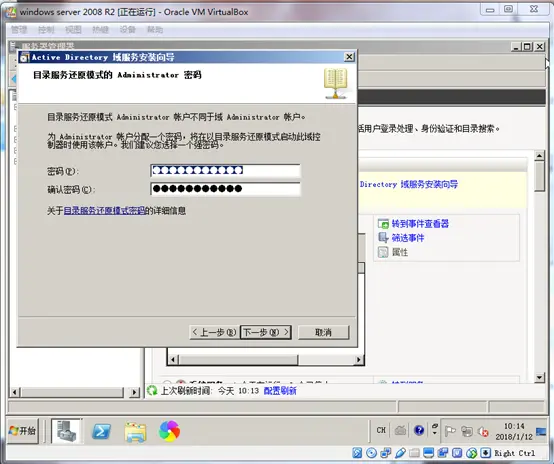Click Server Manager vertical scrollbar up arrow
The image size is (554, 464).
pyautogui.click(x=540, y=155)
